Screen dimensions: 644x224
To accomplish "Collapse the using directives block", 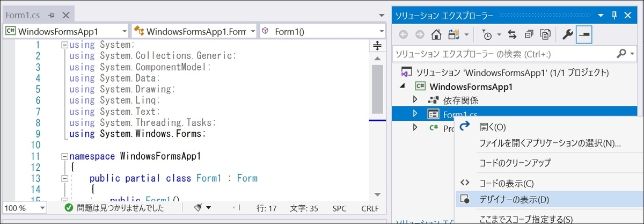I will (x=65, y=45).
